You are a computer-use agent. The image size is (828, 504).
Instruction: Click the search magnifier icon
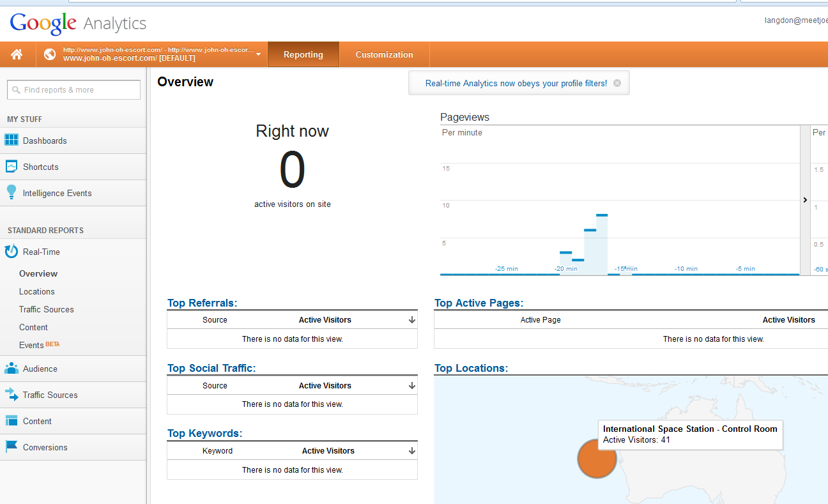(x=16, y=90)
